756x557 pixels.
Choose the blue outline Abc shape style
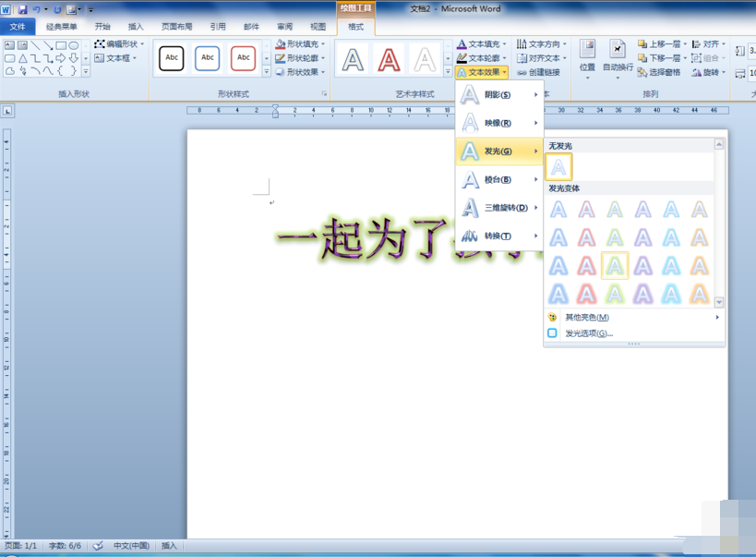click(208, 58)
